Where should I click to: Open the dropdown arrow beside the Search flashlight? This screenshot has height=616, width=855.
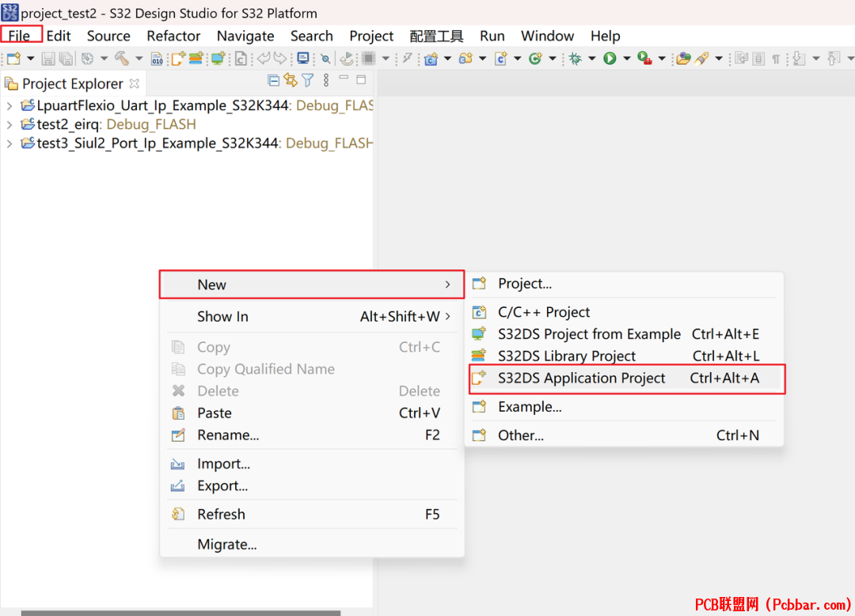[x=719, y=59]
